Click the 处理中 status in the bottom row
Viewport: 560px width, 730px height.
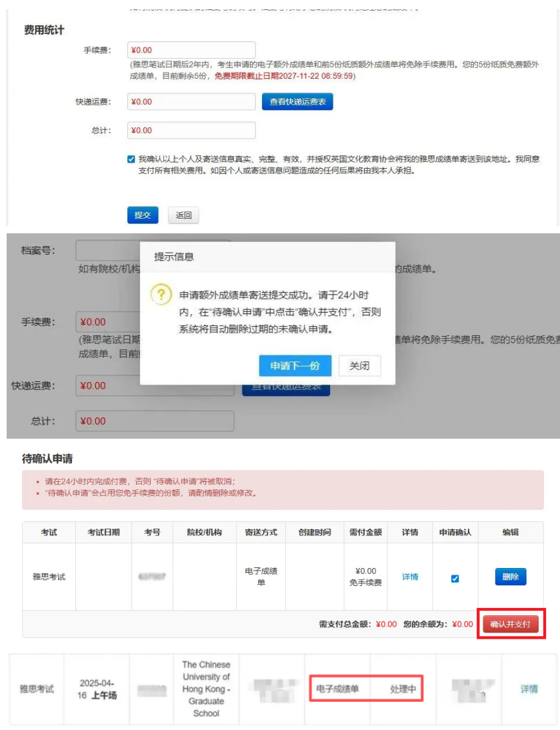[403, 689]
